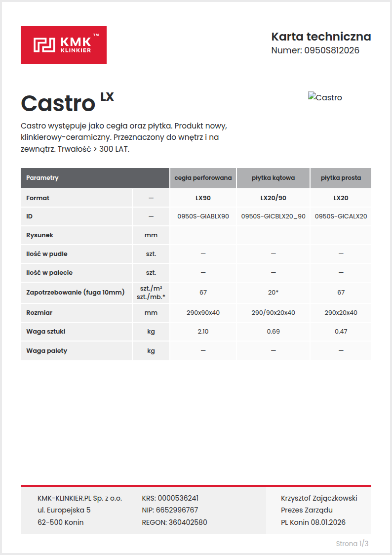The width and height of the screenshot is (392, 555).
Task: Click the LX90 format cell
Action: click(203, 198)
